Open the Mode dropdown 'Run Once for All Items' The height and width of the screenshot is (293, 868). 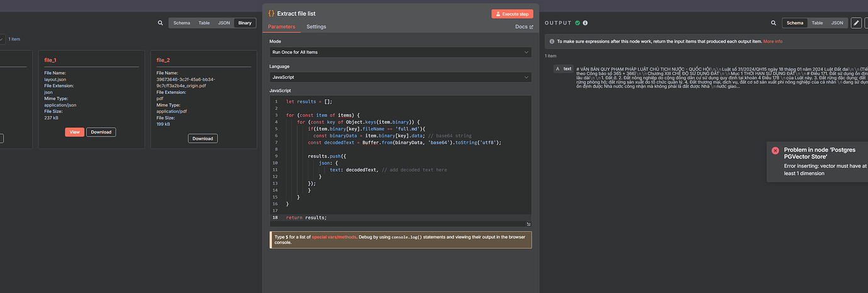(x=400, y=52)
